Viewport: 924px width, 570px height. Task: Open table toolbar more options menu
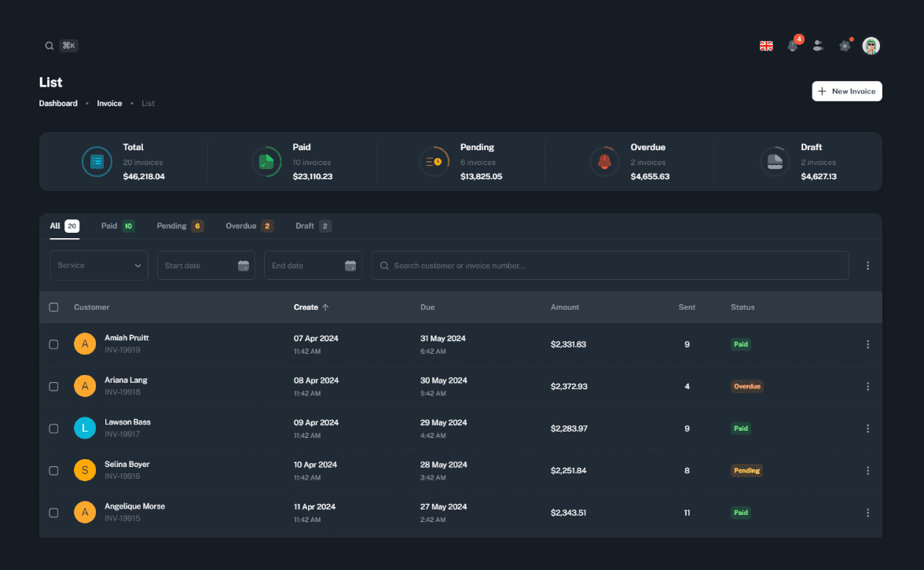[x=867, y=266]
